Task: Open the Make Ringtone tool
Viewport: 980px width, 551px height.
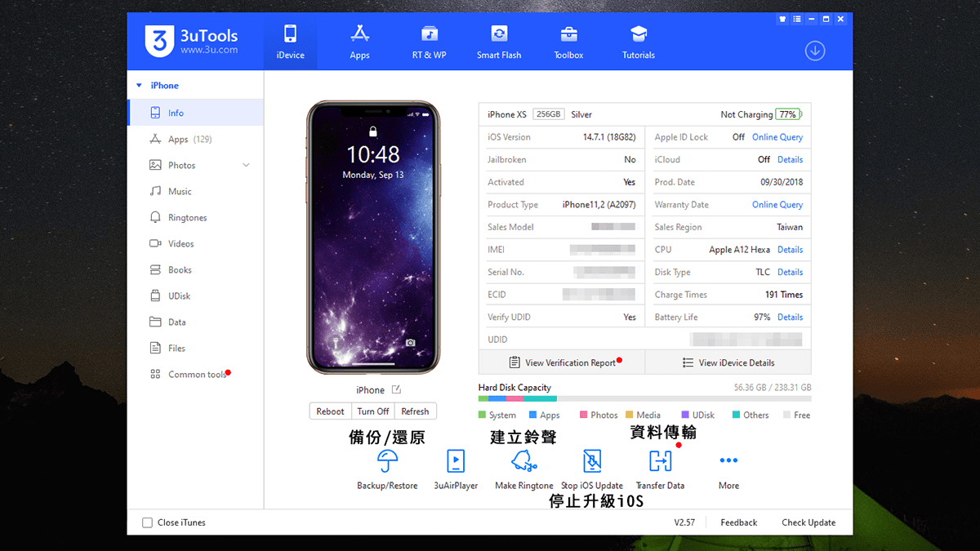Action: 523,467
